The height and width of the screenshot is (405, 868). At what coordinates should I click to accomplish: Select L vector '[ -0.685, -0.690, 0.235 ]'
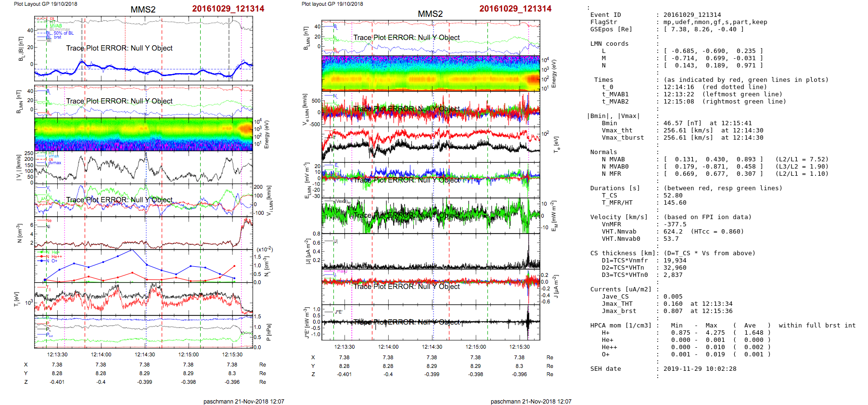coord(713,51)
